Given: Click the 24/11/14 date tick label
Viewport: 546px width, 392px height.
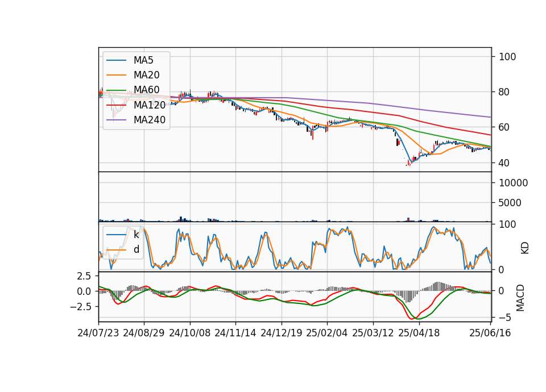Looking at the screenshot, I should point(235,333).
